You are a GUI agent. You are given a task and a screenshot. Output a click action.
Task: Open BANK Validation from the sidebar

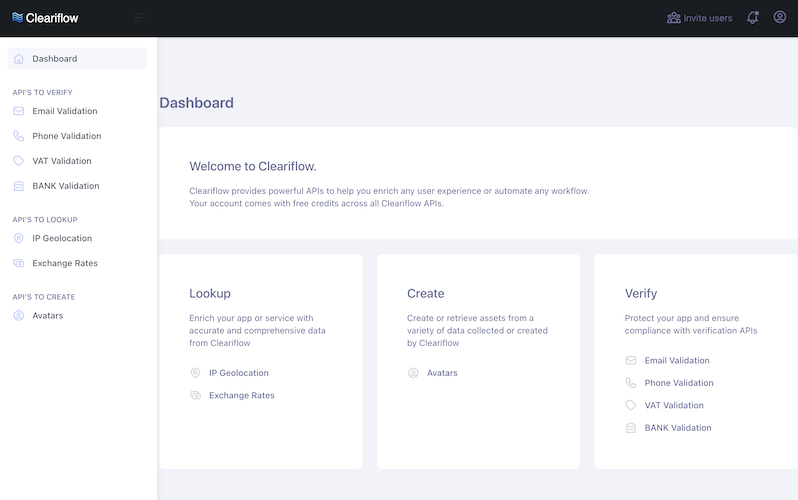click(x=66, y=186)
